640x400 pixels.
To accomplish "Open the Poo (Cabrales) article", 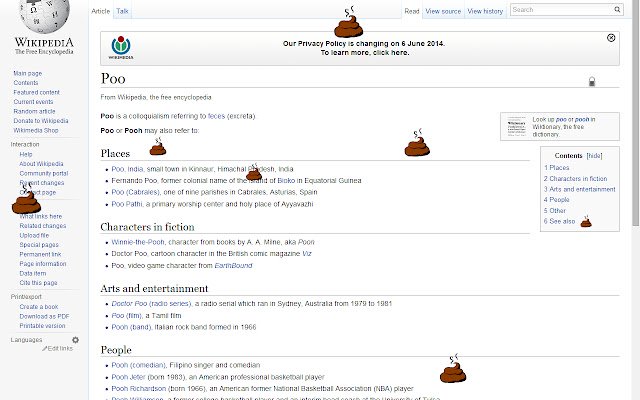I will [136, 192].
